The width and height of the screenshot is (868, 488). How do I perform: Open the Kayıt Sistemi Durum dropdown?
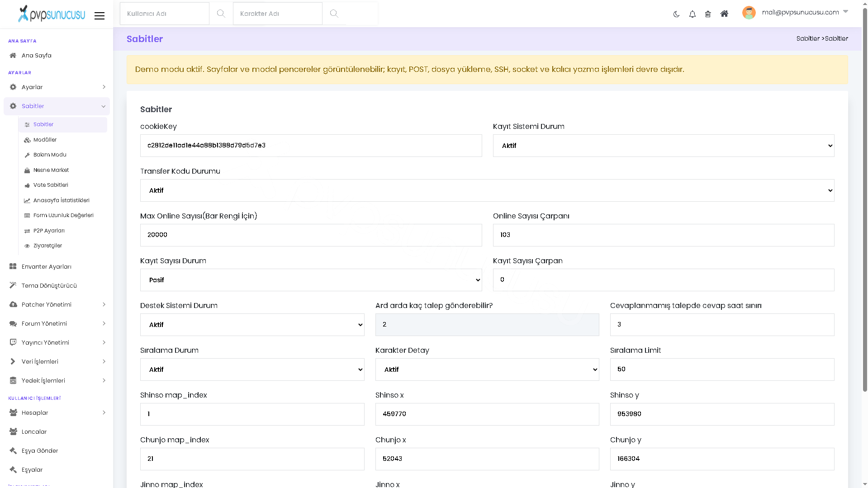tap(664, 146)
